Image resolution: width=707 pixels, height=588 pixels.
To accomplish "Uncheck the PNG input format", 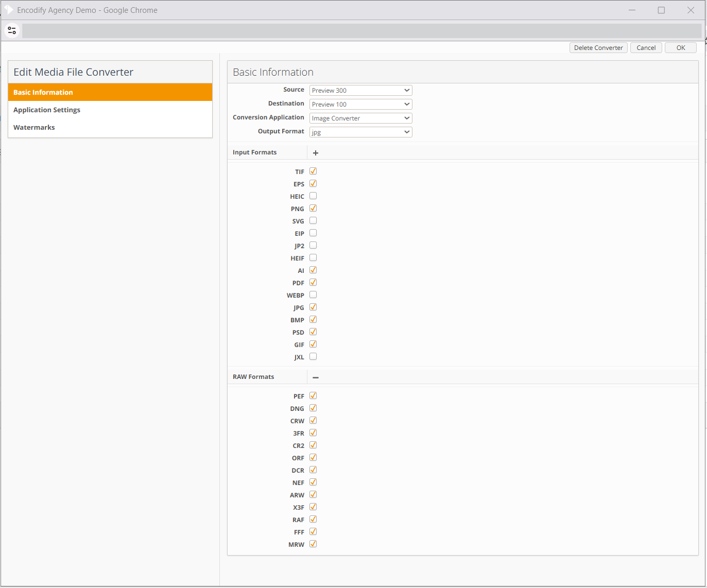I will [x=313, y=208].
